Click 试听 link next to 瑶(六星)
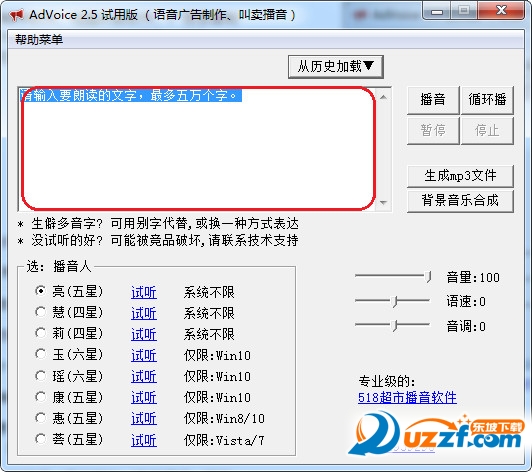Screen dimensions: 532x472 pyautogui.click(x=144, y=376)
